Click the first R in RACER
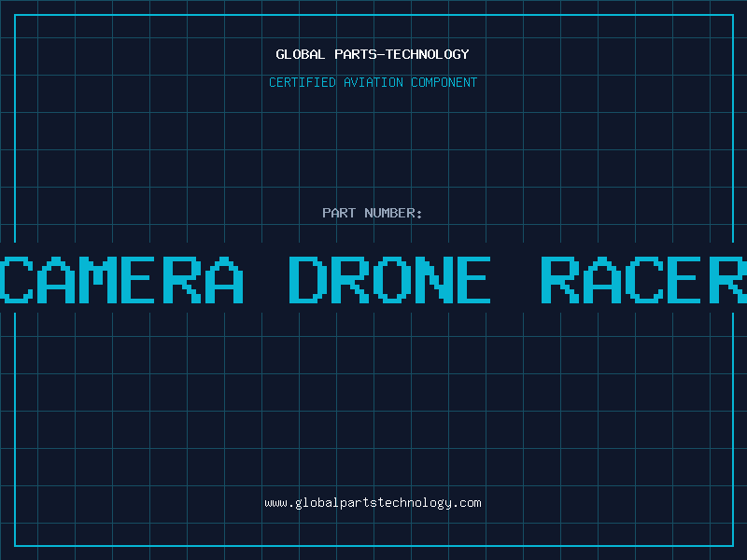The image size is (747, 560). click(567, 280)
